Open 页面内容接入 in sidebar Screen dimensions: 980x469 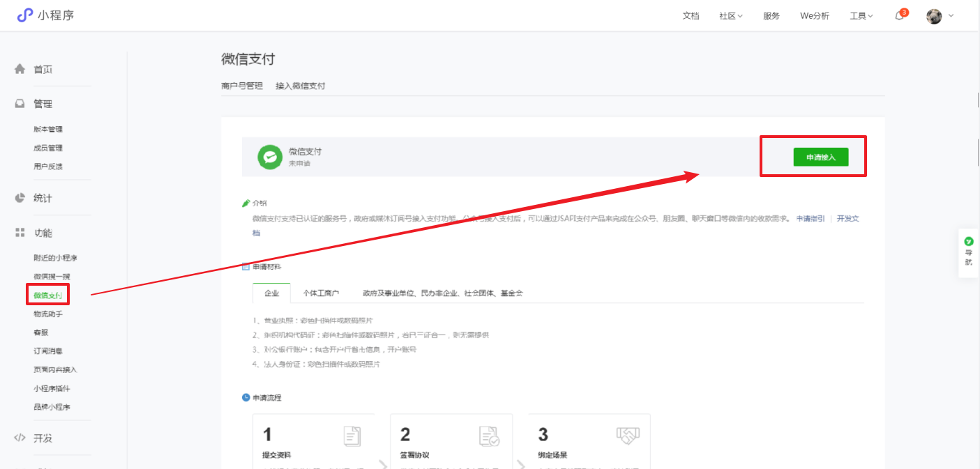[x=55, y=369]
